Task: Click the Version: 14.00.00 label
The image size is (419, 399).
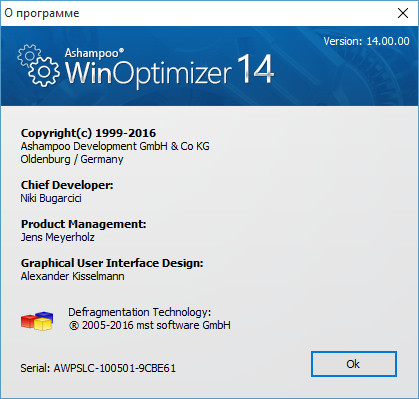Action: [x=366, y=41]
